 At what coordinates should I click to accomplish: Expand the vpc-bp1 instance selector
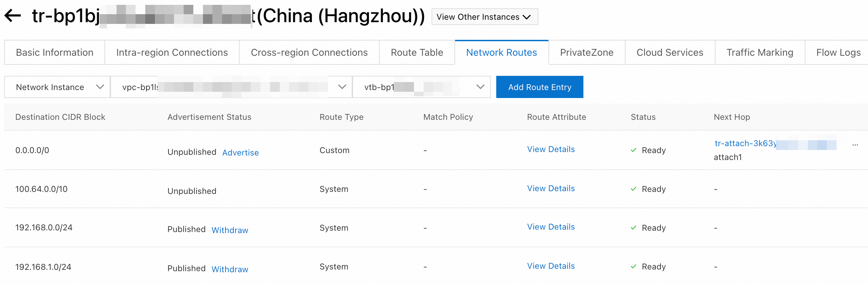click(231, 87)
